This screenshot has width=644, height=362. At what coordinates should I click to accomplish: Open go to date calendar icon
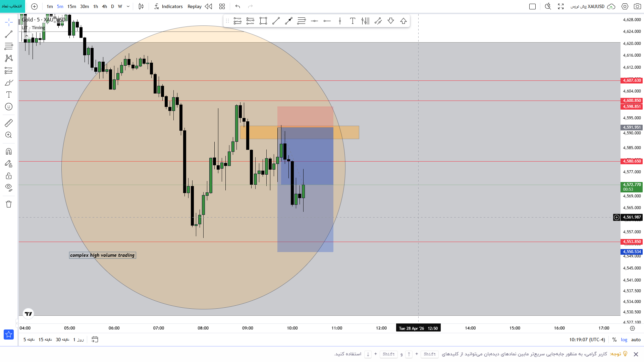tap(95, 340)
